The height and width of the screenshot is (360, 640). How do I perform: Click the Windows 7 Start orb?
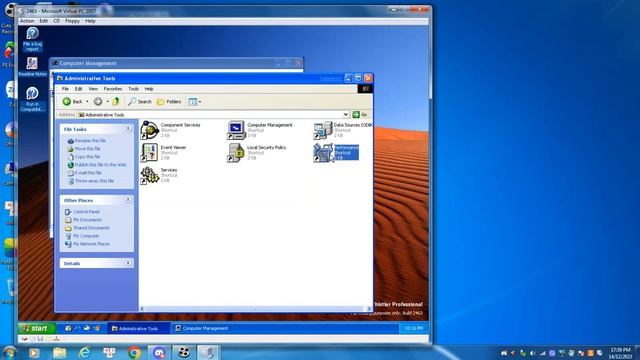point(9,352)
